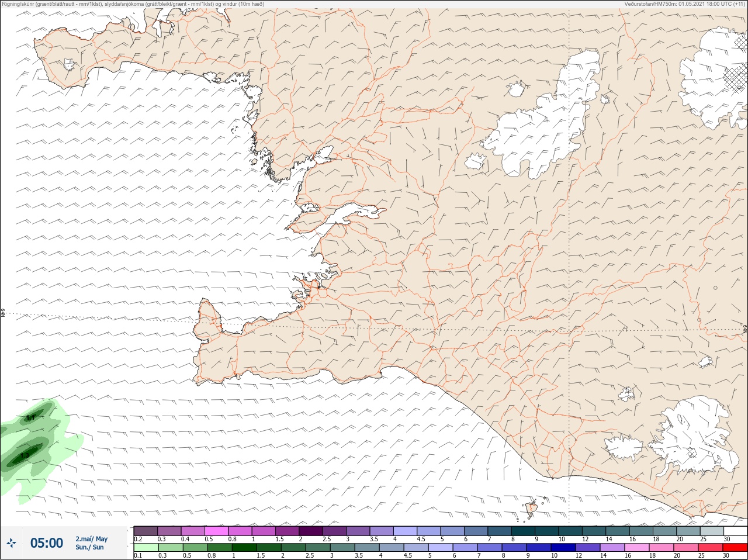Select the light gray 25 swatch in the upper legend row
Screen dimensions: 748x560
point(712,531)
